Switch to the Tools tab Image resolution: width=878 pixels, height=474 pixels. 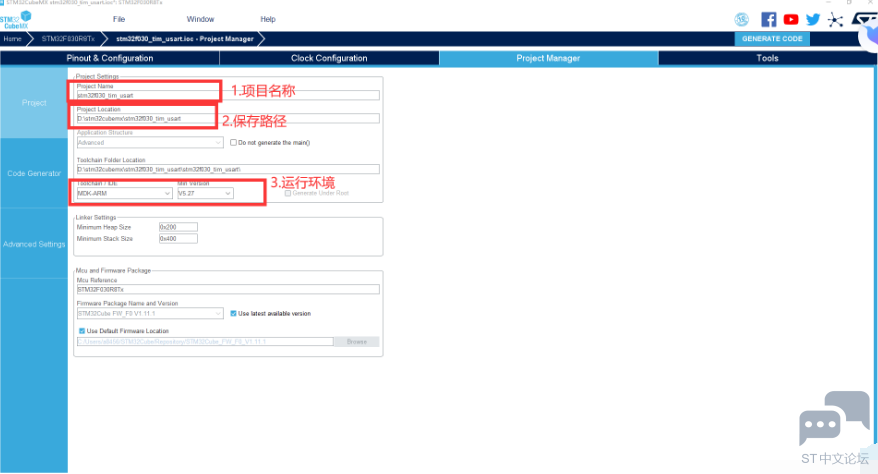[767, 58]
